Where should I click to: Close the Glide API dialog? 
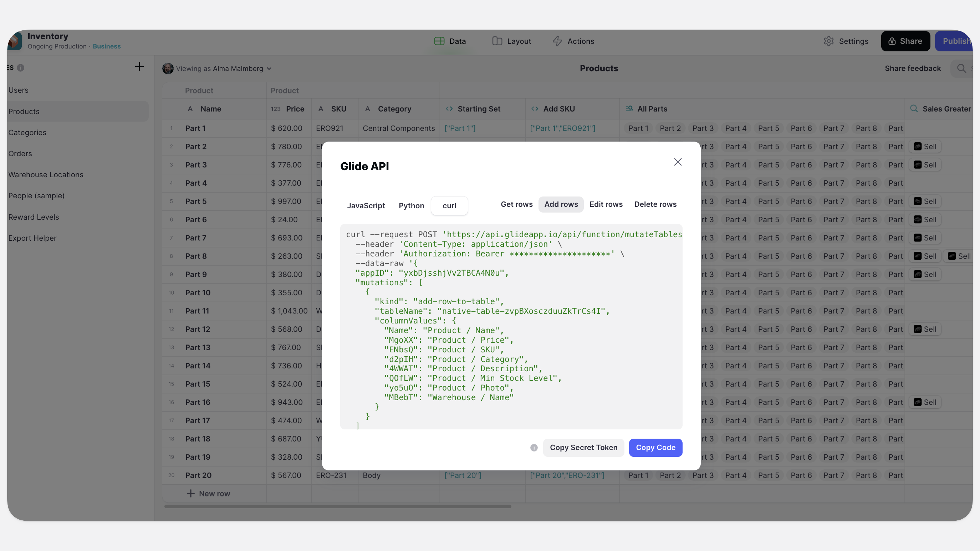[x=678, y=162]
